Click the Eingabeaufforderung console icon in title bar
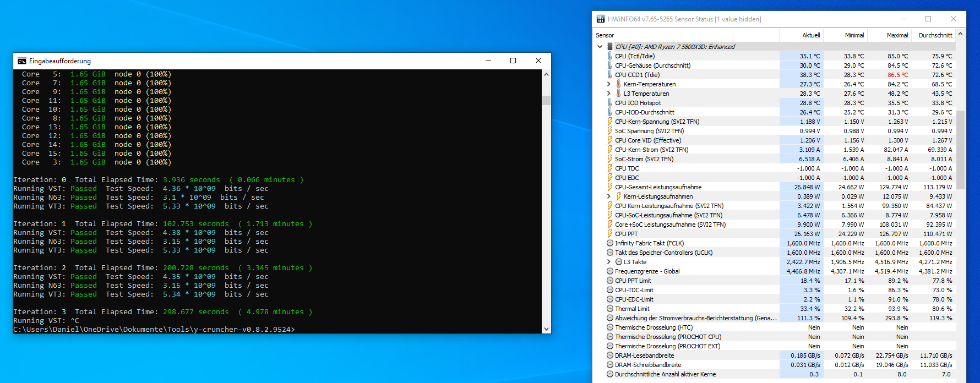The height and width of the screenshot is (383, 980). click(22, 61)
